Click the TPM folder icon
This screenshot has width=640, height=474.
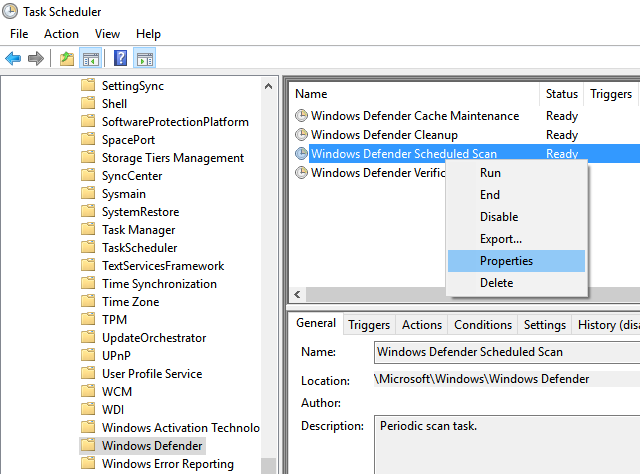[88, 319]
